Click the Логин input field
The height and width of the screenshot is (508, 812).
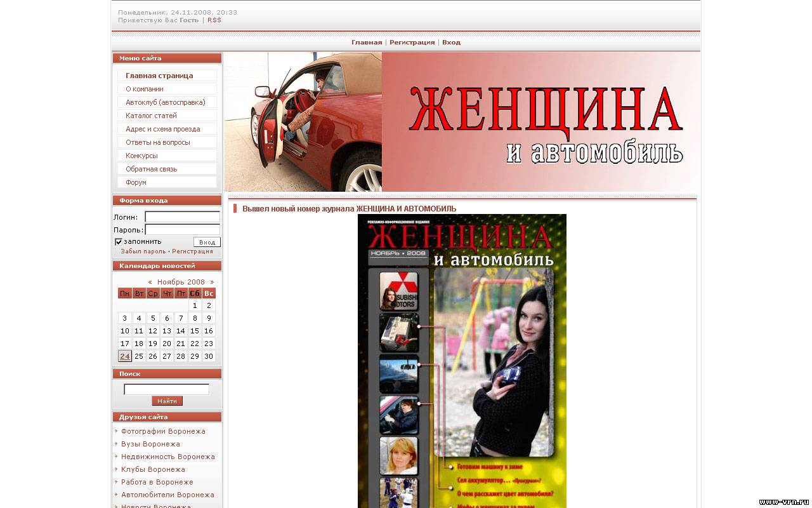[182, 217]
